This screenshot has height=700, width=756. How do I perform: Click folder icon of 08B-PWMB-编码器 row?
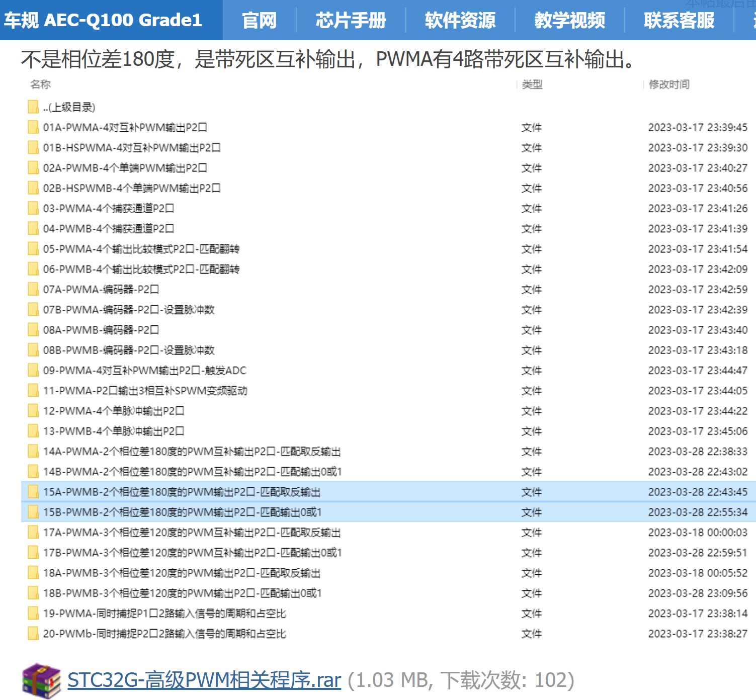pyautogui.click(x=33, y=349)
